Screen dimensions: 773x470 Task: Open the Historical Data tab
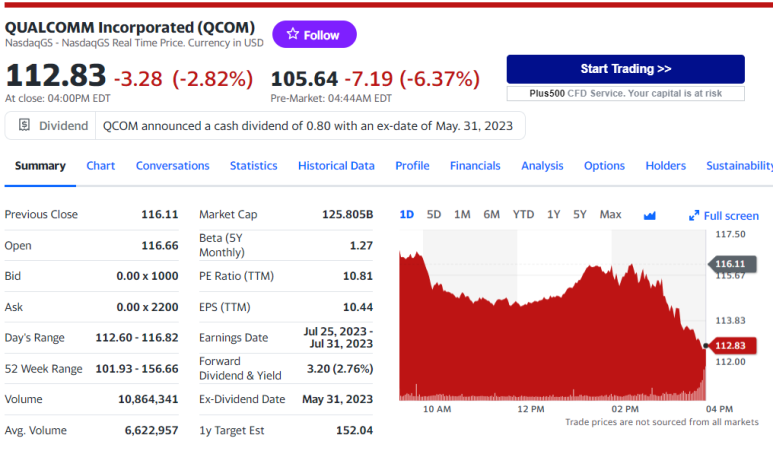[336, 166]
